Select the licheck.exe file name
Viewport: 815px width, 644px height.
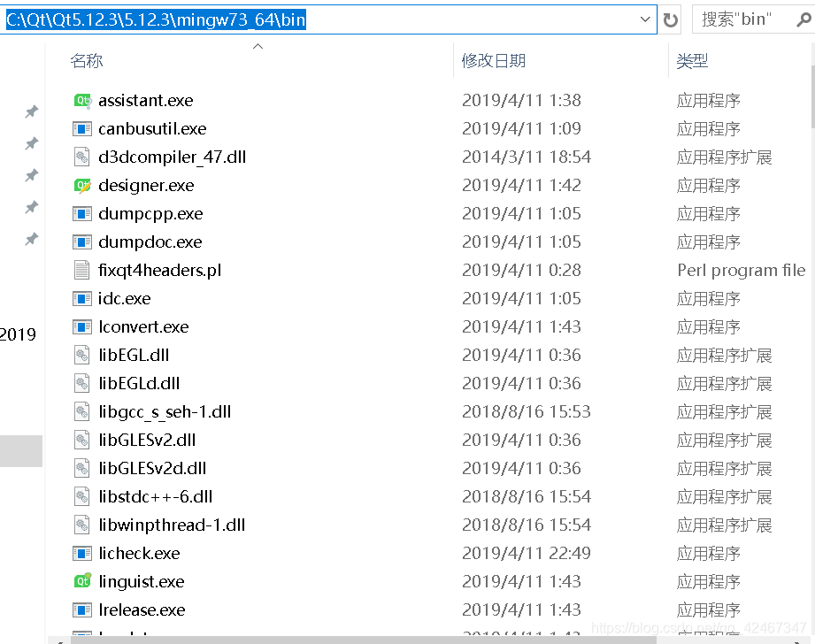(139, 553)
